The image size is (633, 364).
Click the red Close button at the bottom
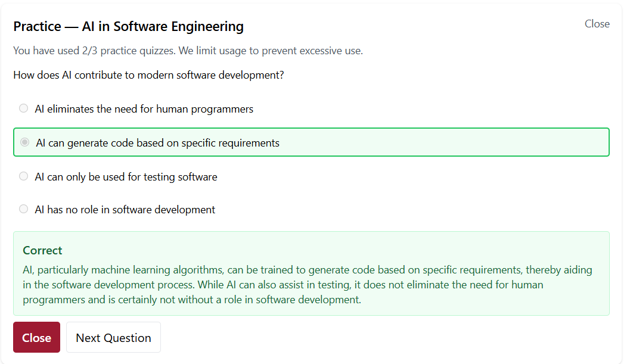tap(36, 337)
